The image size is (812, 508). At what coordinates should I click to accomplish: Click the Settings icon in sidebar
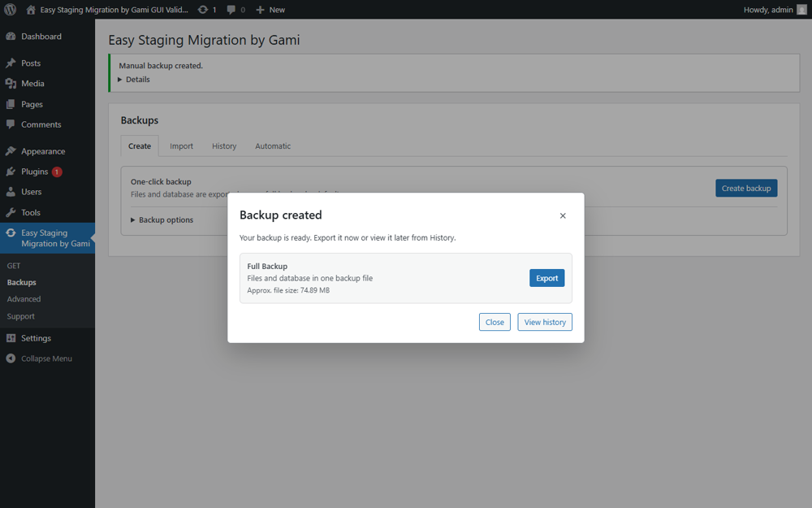(11, 338)
